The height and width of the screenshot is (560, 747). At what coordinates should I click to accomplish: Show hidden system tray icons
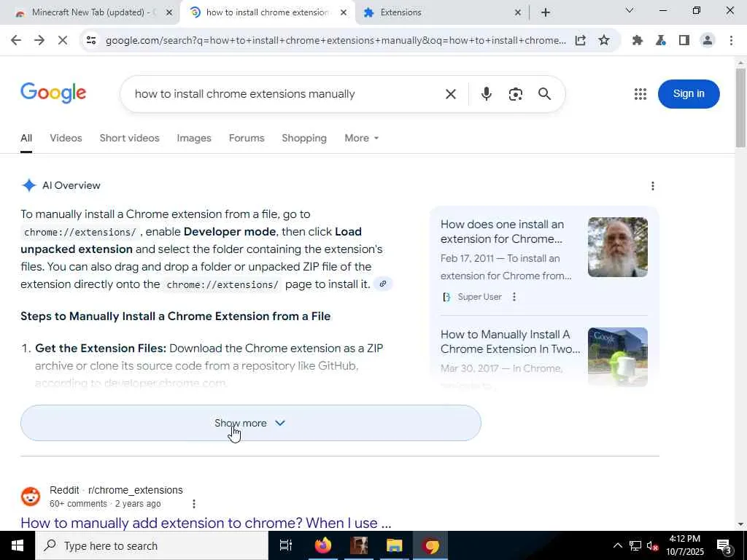(x=617, y=545)
